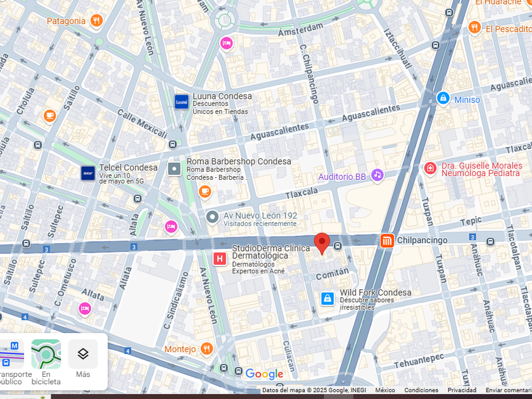Select the bus stop right of the red pin
532x399 pixels.
338,246
